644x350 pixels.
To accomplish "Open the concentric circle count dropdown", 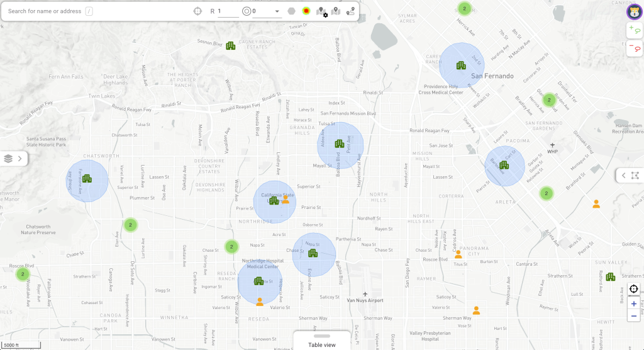I will [277, 11].
